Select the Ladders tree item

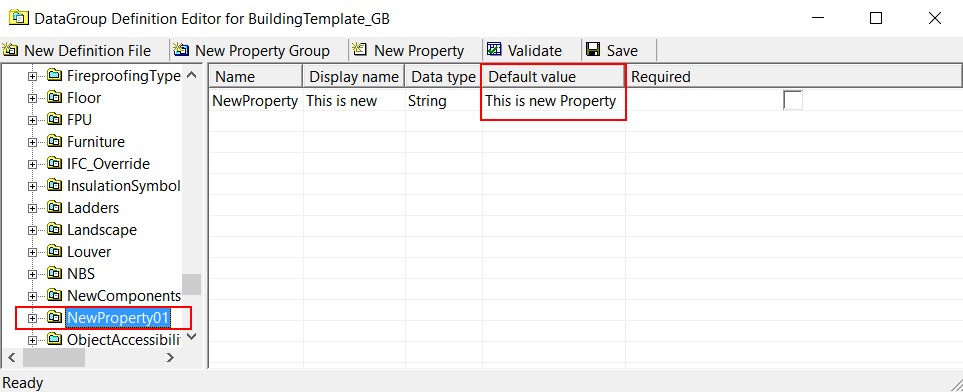(x=93, y=208)
